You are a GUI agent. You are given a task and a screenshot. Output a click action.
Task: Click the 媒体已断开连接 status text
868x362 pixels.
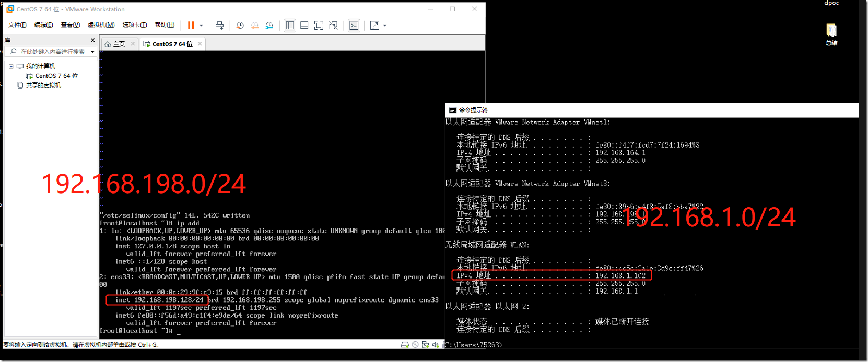point(623,322)
